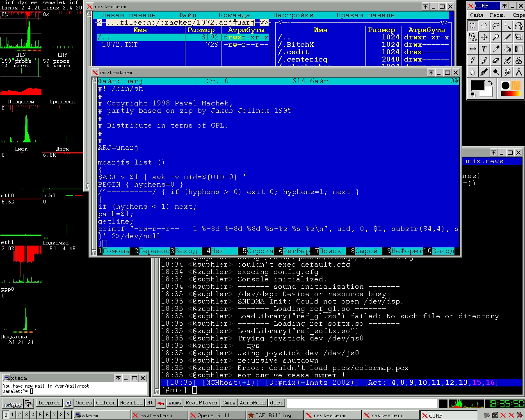The height and width of the screenshot is (420, 525).
Task: Activate the Measure compass tool
Action: 519,71
